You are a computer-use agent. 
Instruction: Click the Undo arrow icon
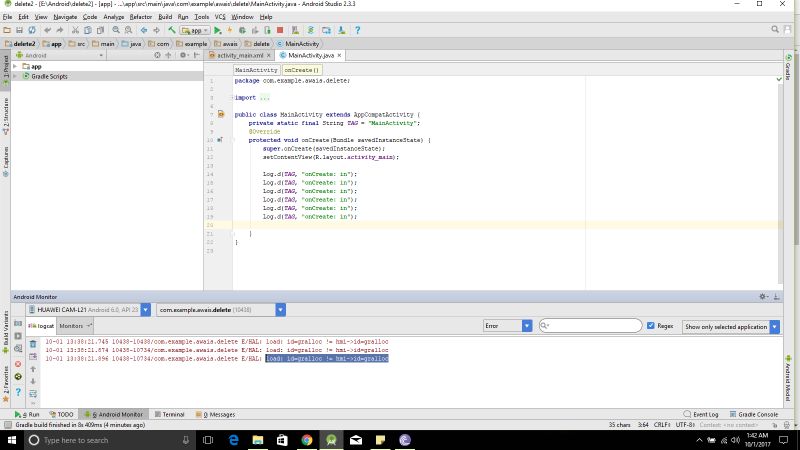[x=47, y=30]
